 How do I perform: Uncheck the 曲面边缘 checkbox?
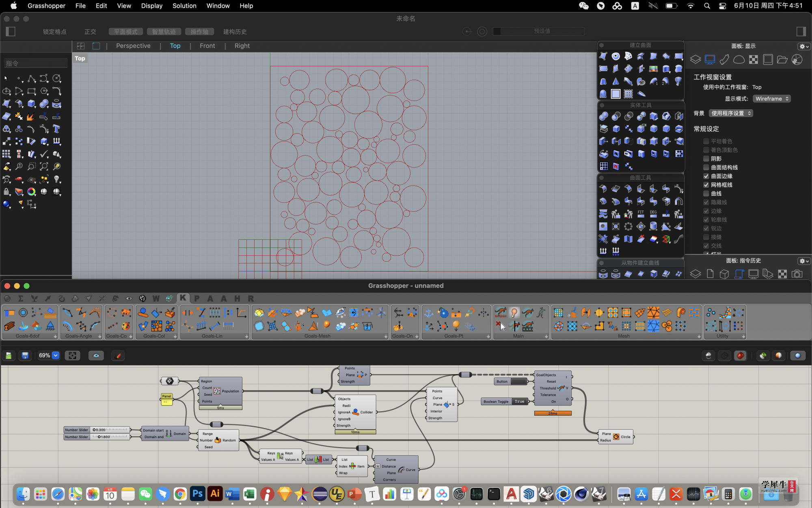point(706,176)
